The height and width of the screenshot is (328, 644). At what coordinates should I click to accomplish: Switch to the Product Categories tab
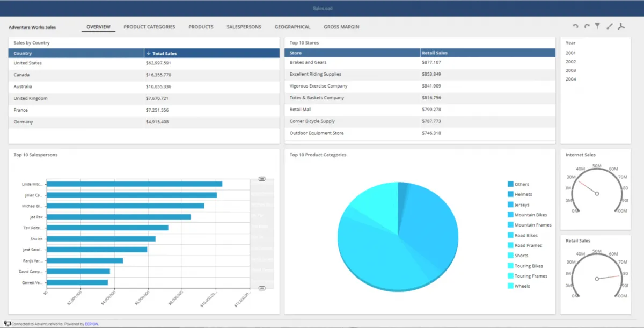(149, 27)
